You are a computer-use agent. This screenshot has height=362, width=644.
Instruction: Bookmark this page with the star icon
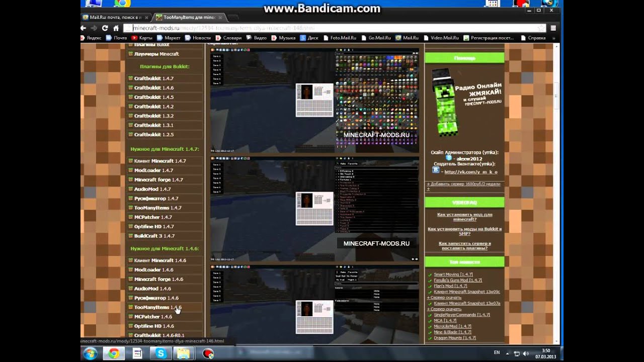click(x=541, y=28)
